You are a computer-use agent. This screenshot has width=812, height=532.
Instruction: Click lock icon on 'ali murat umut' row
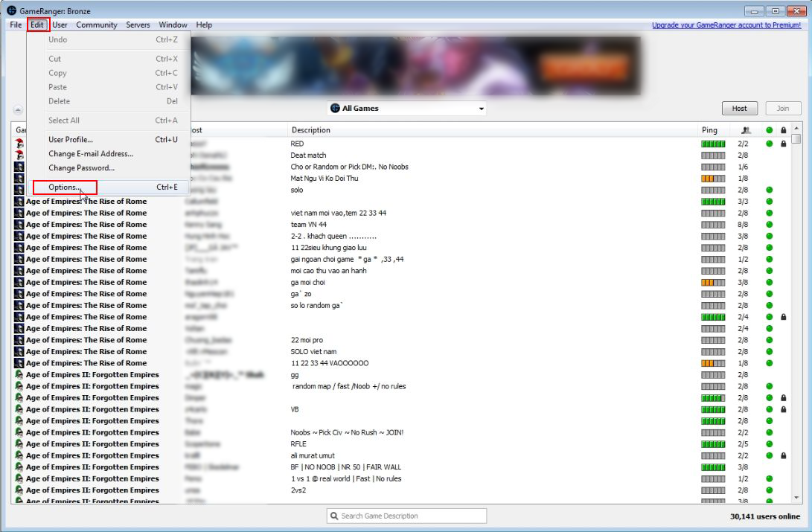coord(784,455)
